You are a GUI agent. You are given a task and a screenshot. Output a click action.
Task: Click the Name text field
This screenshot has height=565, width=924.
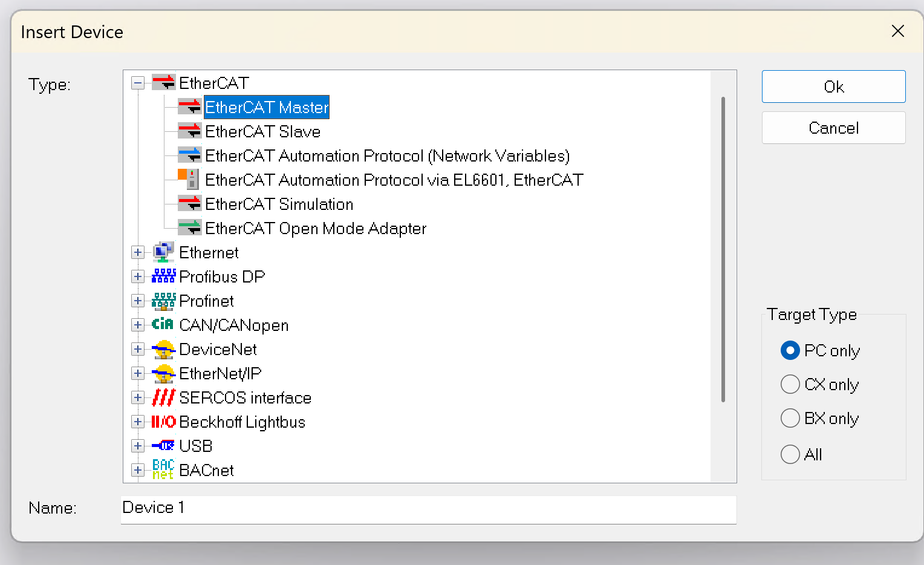point(428,508)
